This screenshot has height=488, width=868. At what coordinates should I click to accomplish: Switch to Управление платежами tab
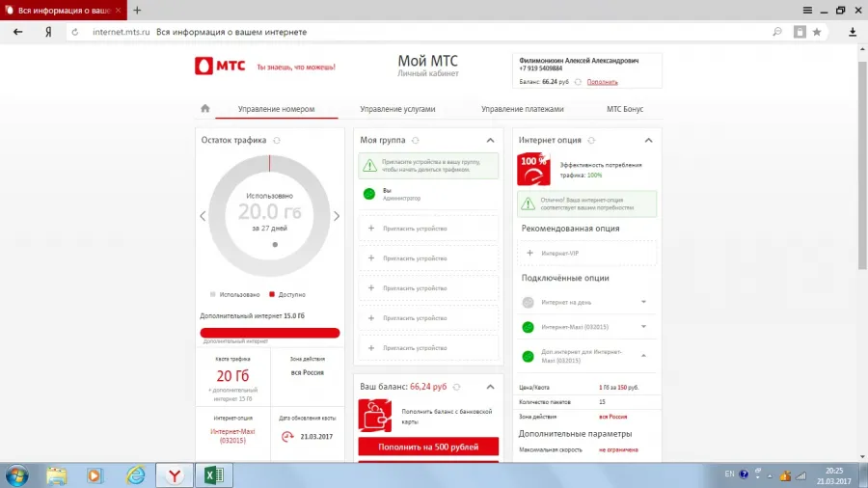522,109
